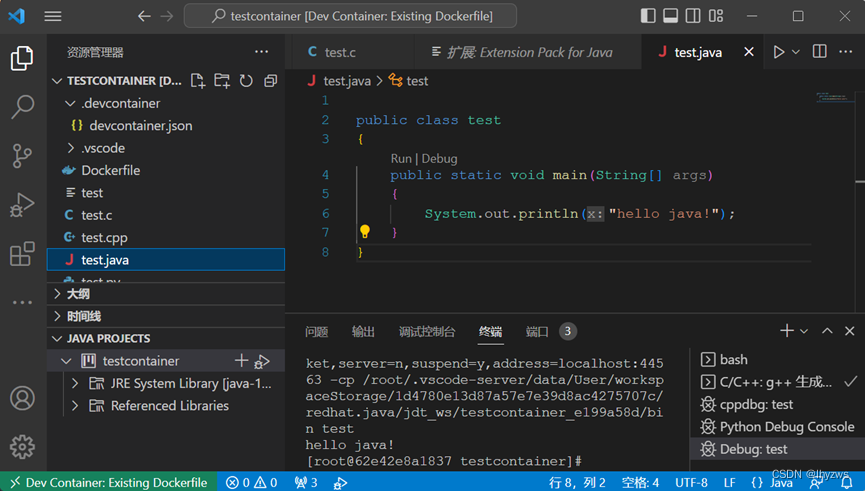Open the Explorer view in activity bar
865x491 pixels.
22,58
